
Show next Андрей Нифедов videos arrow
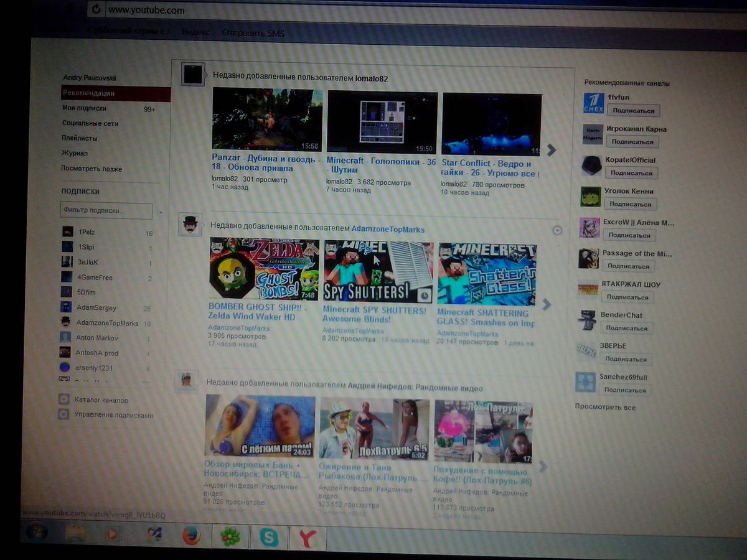[543, 466]
